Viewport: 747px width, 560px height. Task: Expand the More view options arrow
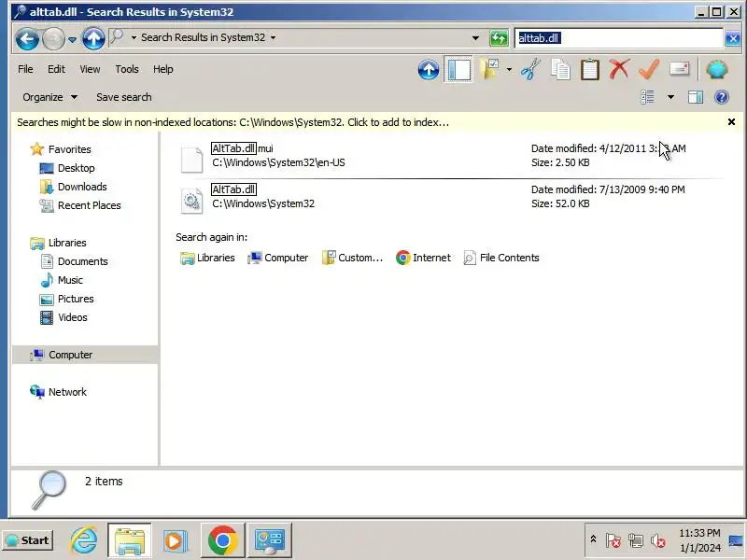coord(670,97)
